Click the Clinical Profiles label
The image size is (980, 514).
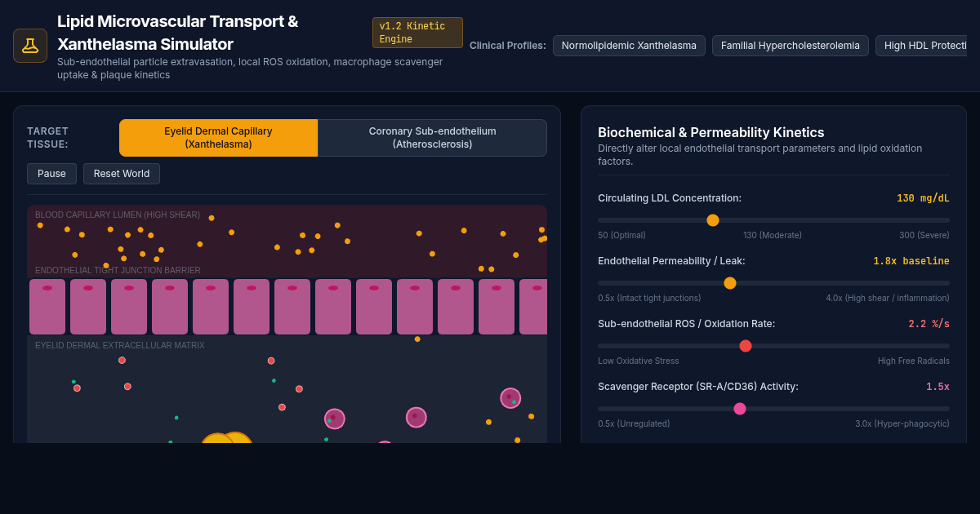pyautogui.click(x=508, y=46)
